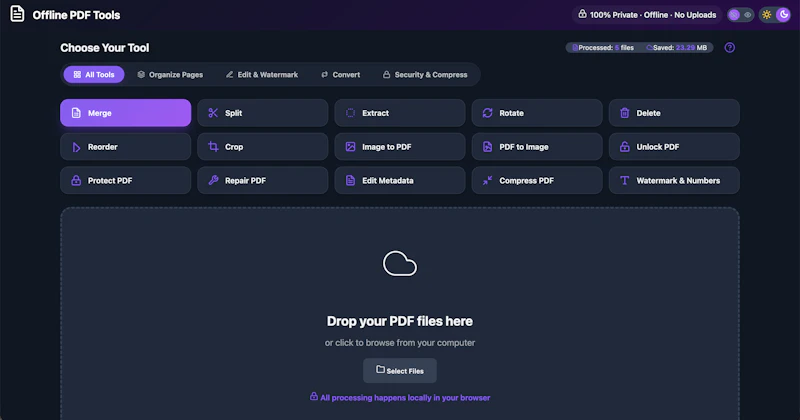The width and height of the screenshot is (800, 420).
Task: Click the Processed: 5 files stat
Action: coord(603,47)
